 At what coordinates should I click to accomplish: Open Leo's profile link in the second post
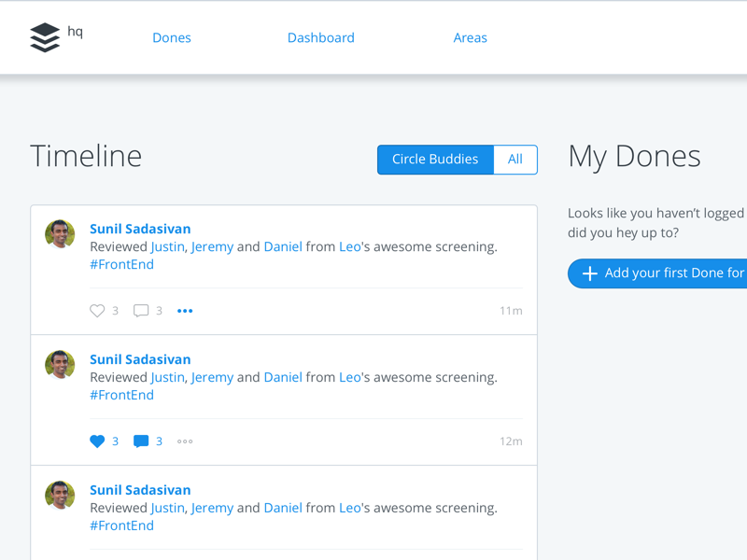pos(349,377)
